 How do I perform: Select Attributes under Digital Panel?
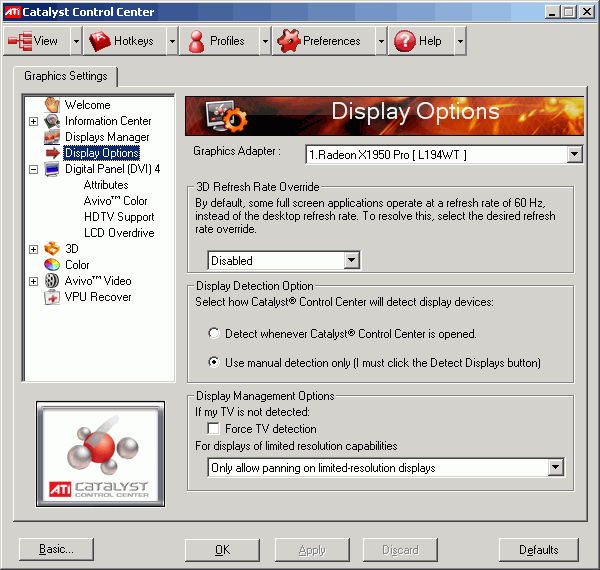pos(106,185)
